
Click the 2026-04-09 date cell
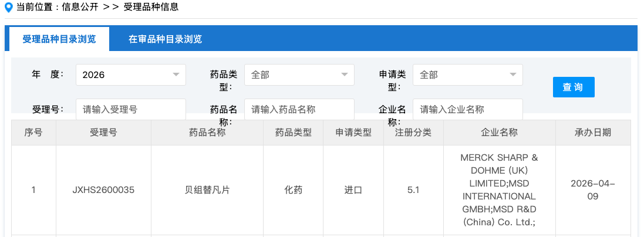coord(592,190)
